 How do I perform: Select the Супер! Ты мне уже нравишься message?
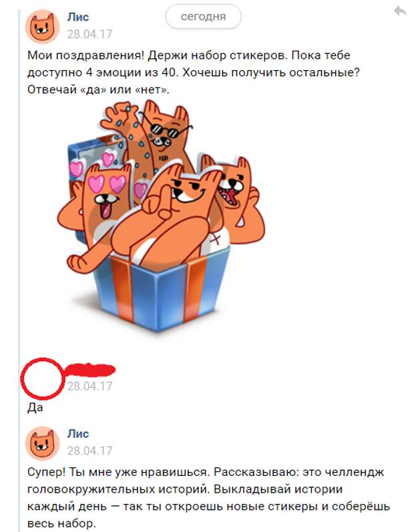point(209,498)
